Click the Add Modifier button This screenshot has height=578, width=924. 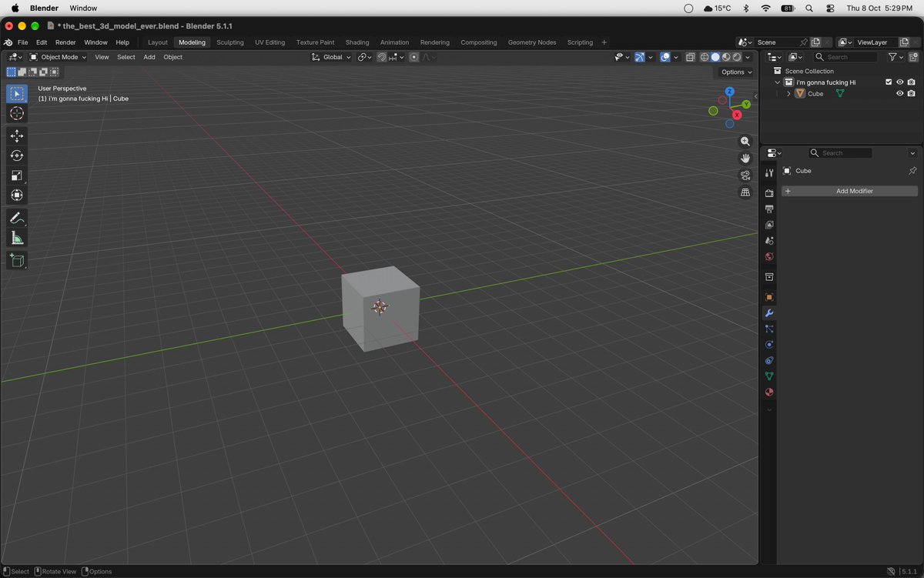[850, 191]
